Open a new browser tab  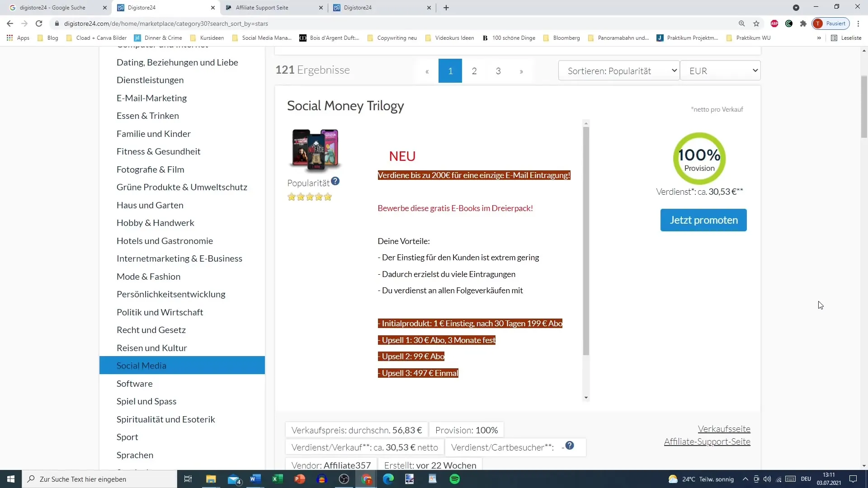tap(446, 8)
